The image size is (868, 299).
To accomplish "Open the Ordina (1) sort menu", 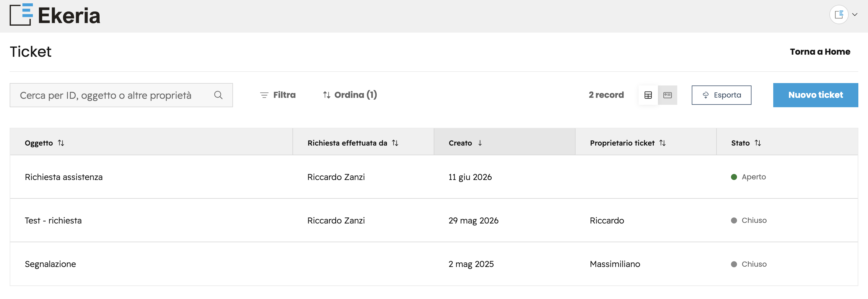I will (x=350, y=95).
